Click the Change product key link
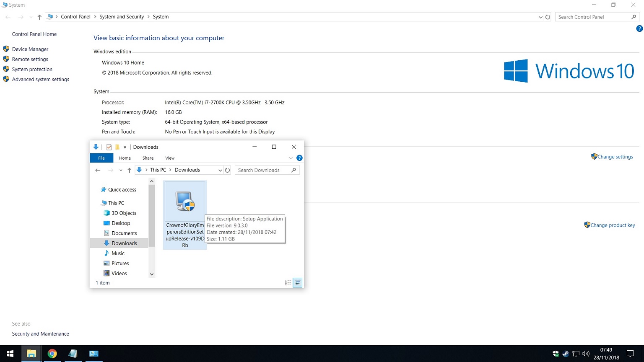644x362 pixels. coord(613,225)
